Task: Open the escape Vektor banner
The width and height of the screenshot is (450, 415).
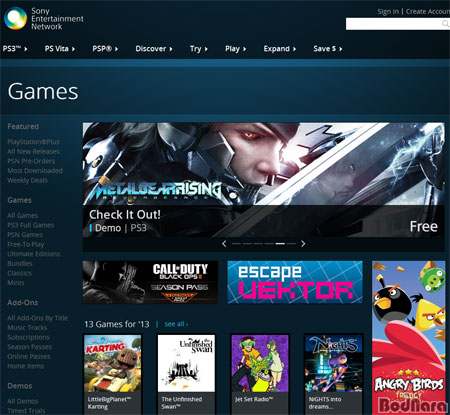Action: tap(295, 282)
